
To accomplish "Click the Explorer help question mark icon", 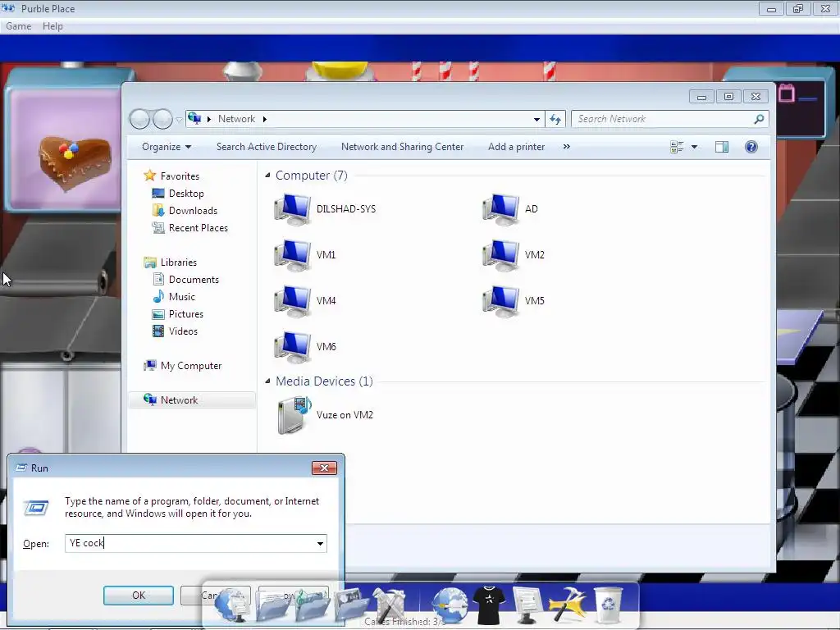I will 751,147.
